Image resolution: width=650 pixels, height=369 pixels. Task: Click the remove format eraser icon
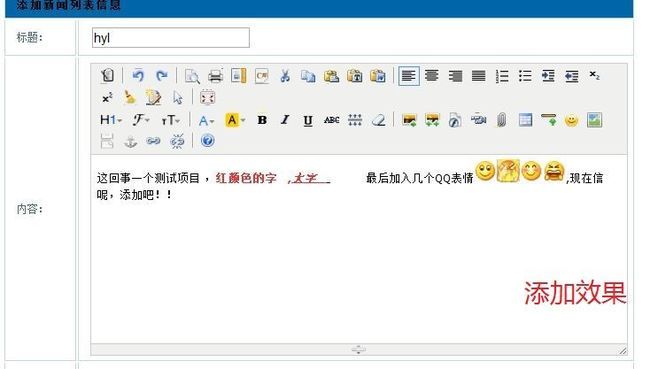(378, 120)
